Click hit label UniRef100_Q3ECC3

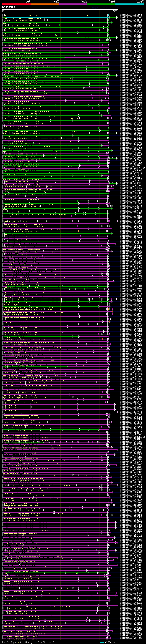[131, 299]
